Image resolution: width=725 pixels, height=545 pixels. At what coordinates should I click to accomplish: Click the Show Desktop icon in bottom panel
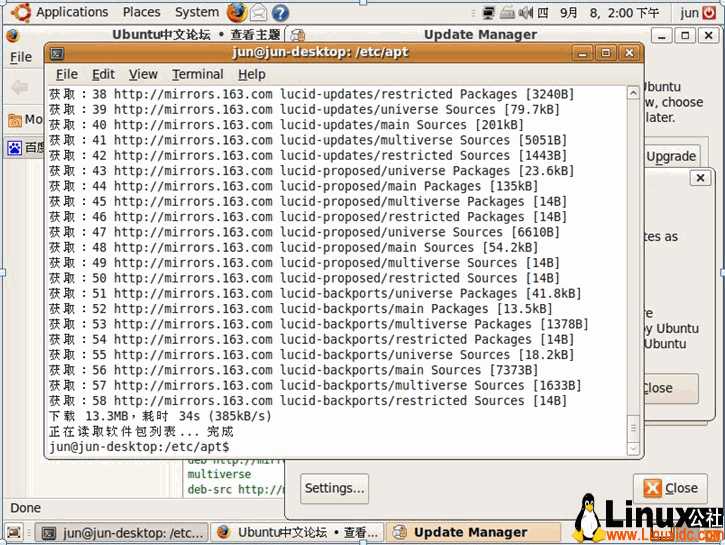14,533
